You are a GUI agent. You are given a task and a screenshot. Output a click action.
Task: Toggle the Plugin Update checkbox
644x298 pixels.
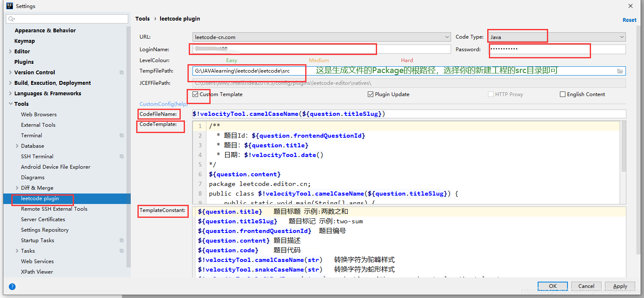[x=370, y=94]
